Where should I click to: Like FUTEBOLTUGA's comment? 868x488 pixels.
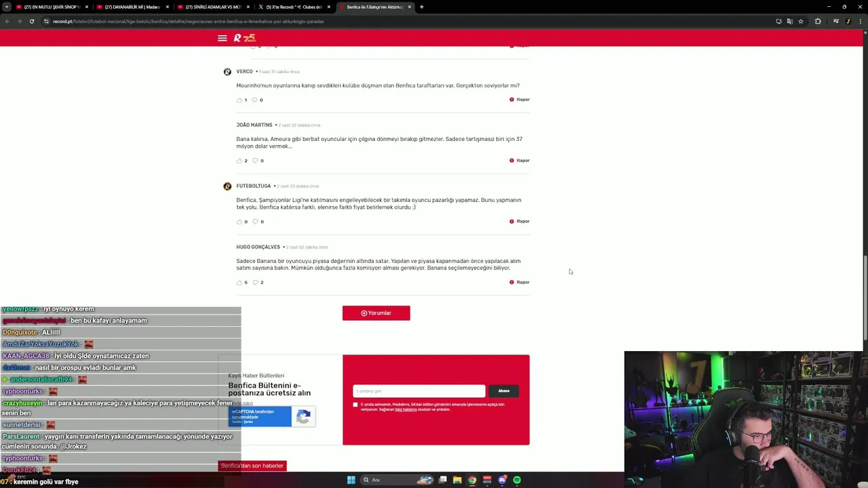click(239, 222)
